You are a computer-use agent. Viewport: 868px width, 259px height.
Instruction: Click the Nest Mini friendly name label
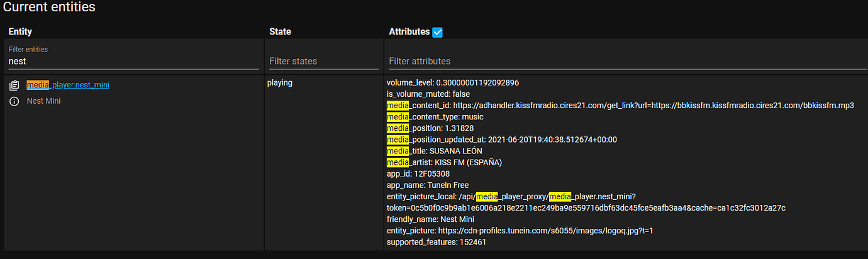coord(43,101)
